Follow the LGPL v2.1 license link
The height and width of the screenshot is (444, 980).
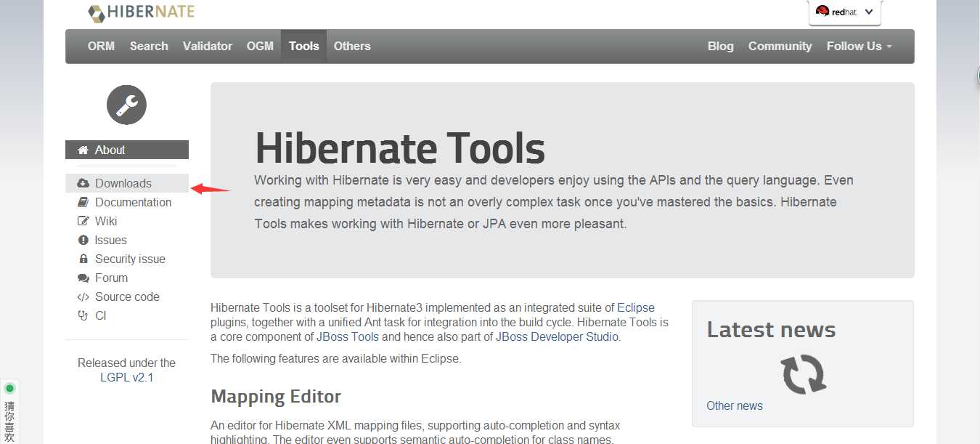tap(127, 378)
